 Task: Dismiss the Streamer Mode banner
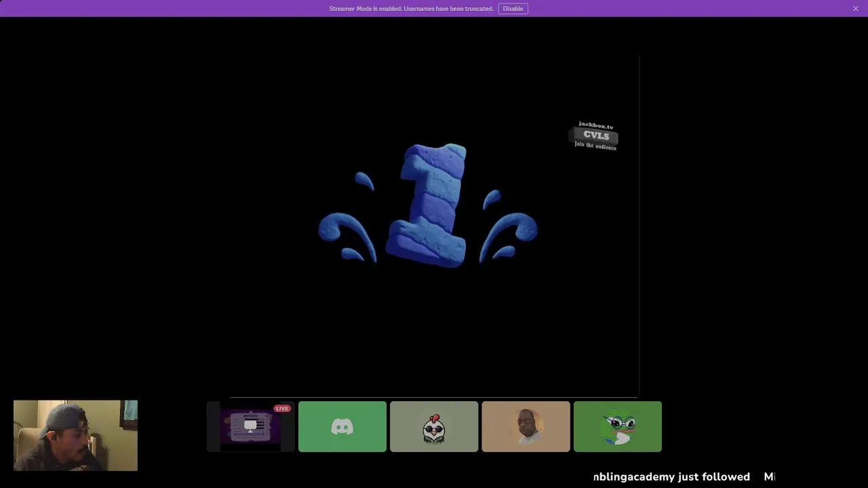[856, 9]
